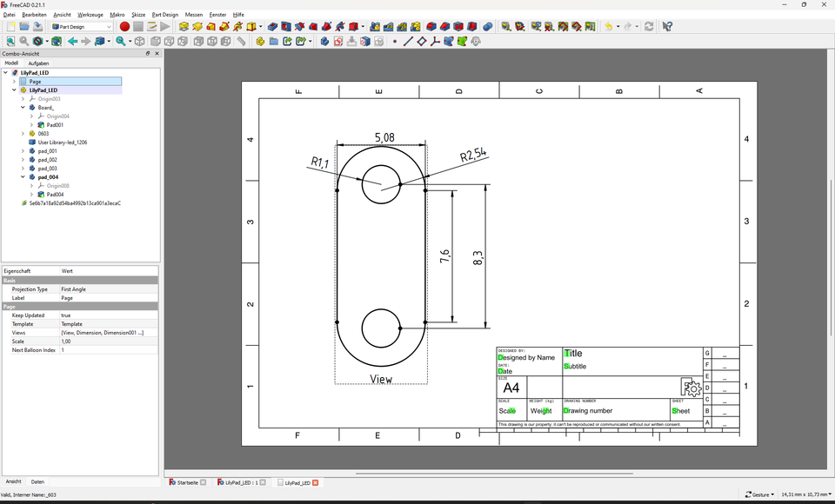The height and width of the screenshot is (504, 835).
Task: Open the macro editor
Action: 151,27
